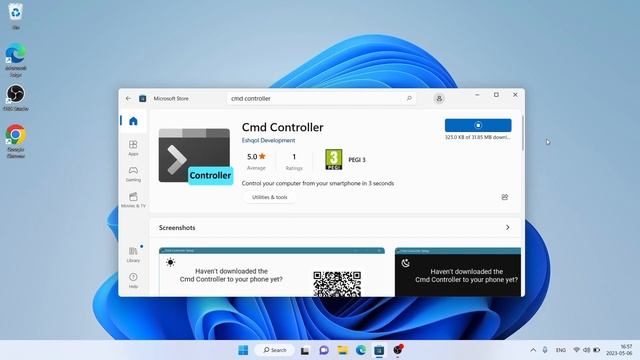Open the user account profile icon
The image size is (640, 360).
point(439,98)
